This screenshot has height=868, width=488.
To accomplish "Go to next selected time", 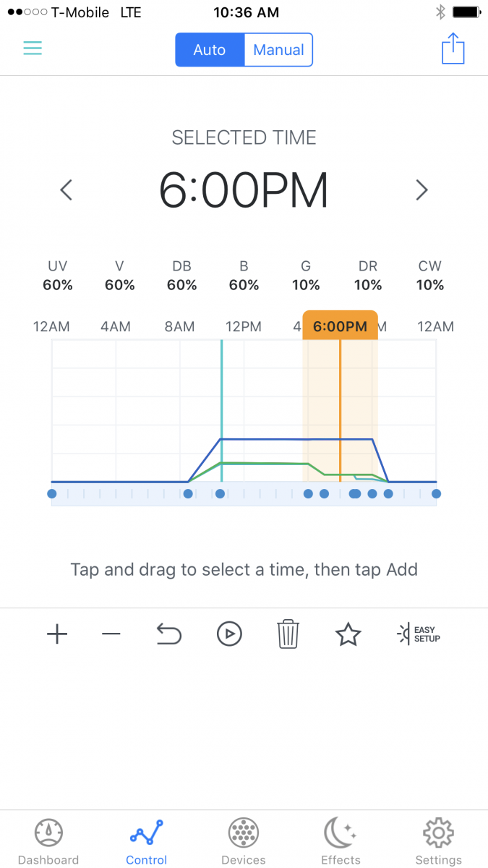I will pos(421,190).
